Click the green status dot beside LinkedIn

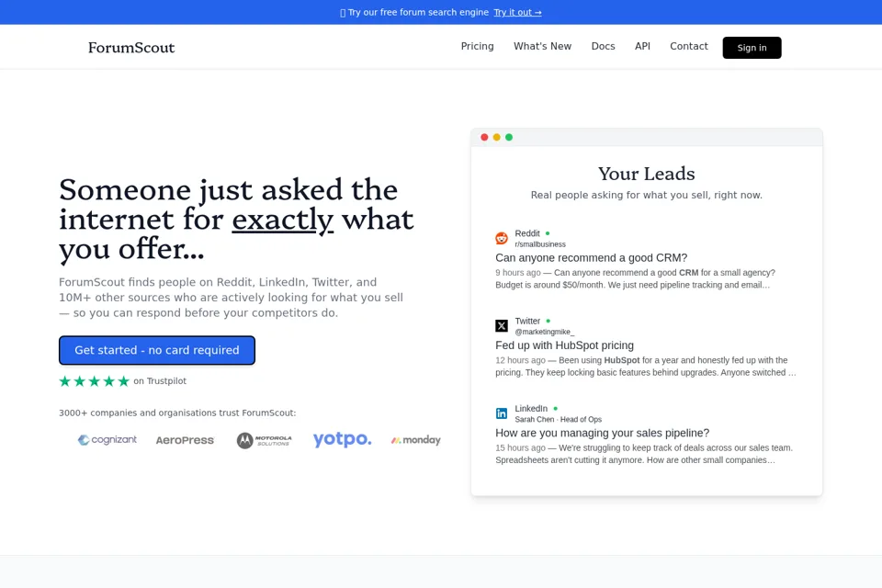click(x=555, y=409)
